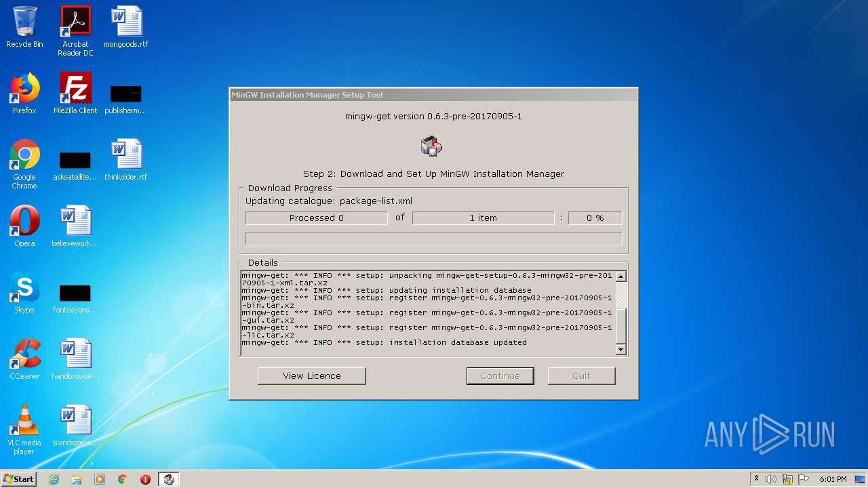Open islandspleas document icon
This screenshot has height=488, width=868.
(75, 426)
